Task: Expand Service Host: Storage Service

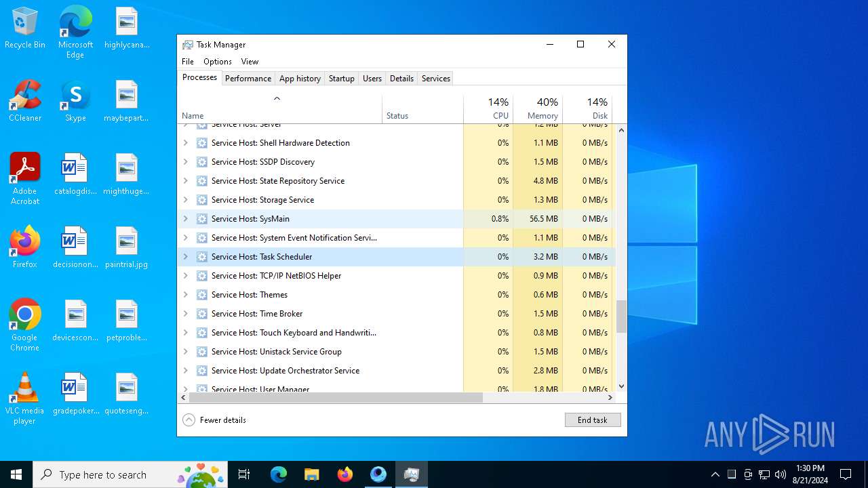Action: click(186, 200)
